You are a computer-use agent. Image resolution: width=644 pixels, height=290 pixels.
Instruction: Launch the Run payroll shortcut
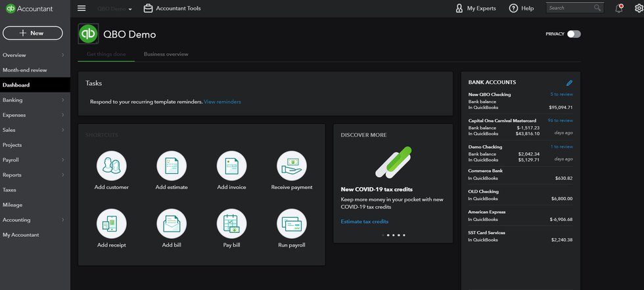292,224
